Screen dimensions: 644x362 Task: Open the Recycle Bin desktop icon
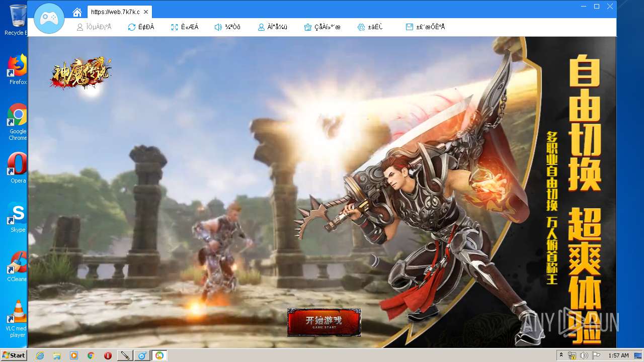coord(17,20)
